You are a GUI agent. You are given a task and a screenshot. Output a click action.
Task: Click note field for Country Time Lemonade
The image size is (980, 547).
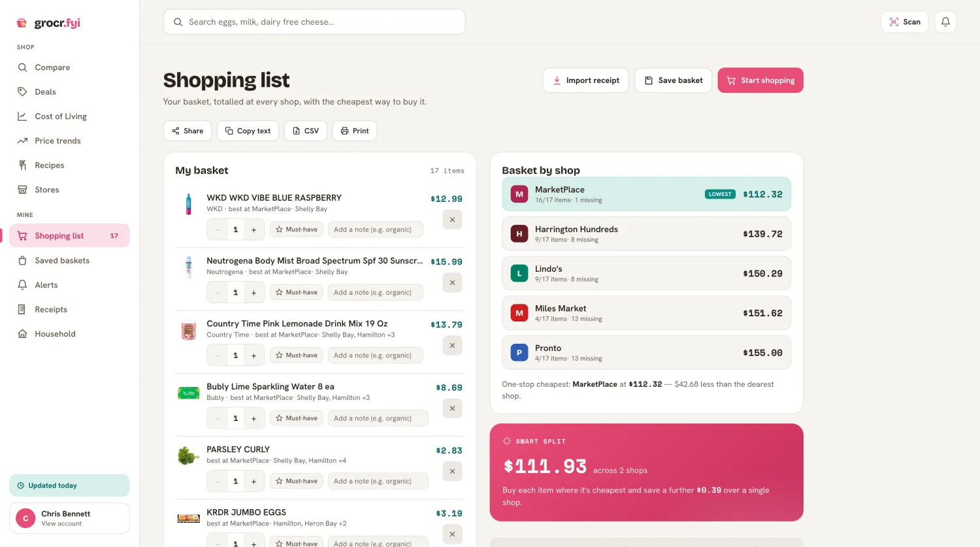coord(376,356)
